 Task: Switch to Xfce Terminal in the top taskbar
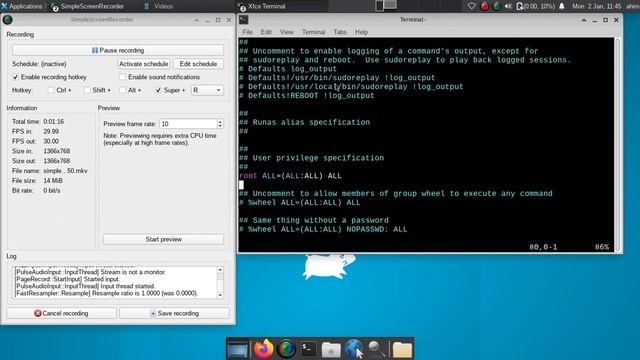pos(263,6)
